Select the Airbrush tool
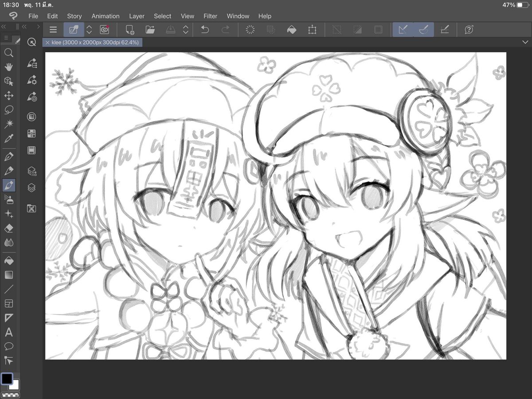This screenshot has width=532, height=399. [8, 199]
